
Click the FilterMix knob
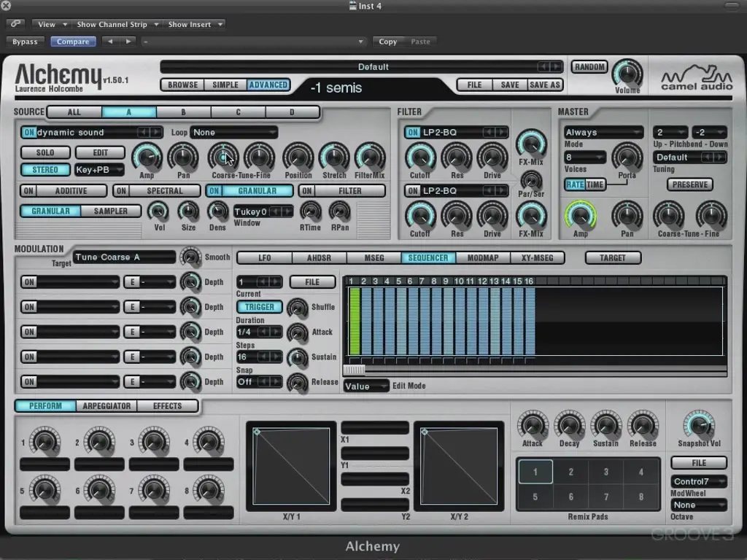click(x=370, y=157)
